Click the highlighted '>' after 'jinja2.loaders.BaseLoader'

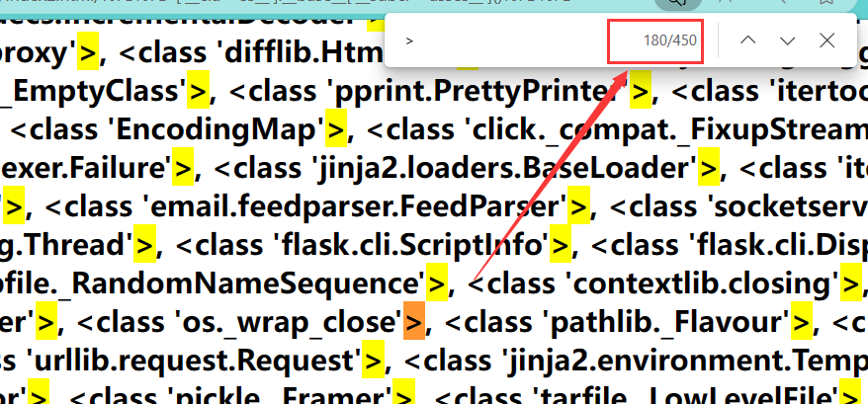[709, 168]
